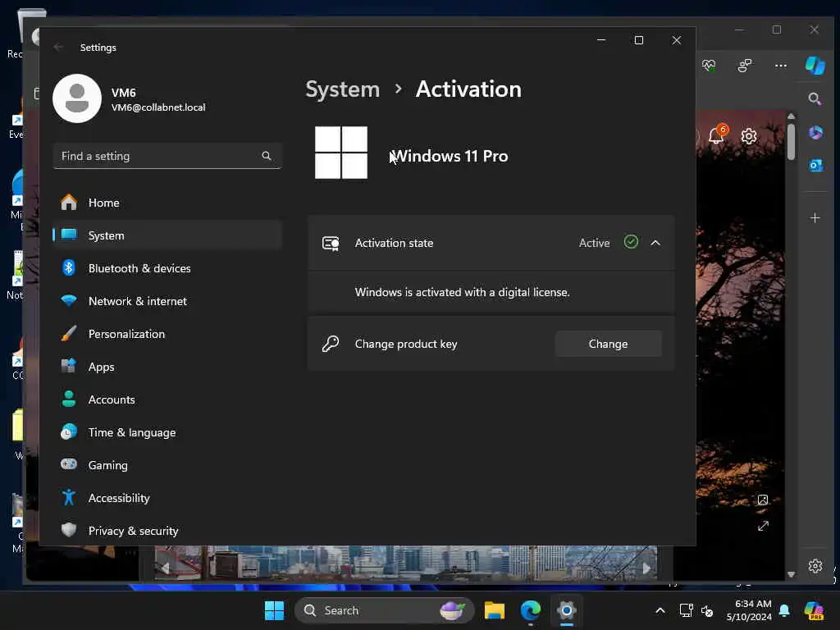This screenshot has height=630, width=840.
Task: Click the VM6@collabnet.local account text
Action: pyautogui.click(x=158, y=107)
